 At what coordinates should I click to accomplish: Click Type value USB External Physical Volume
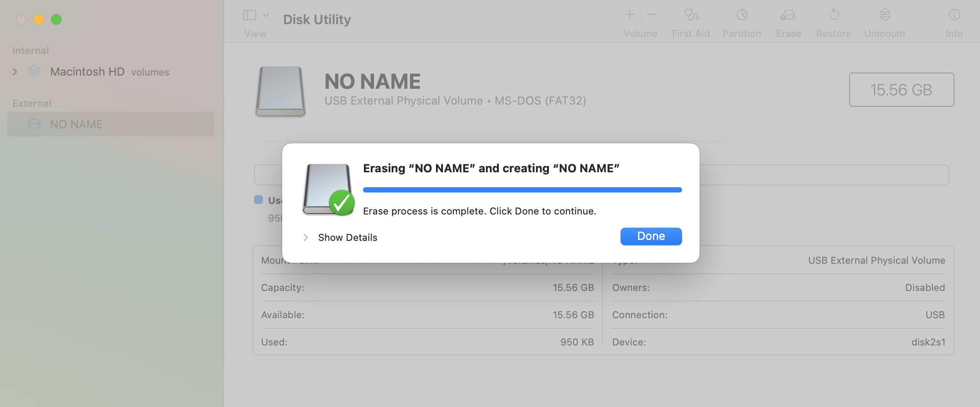coord(877,260)
